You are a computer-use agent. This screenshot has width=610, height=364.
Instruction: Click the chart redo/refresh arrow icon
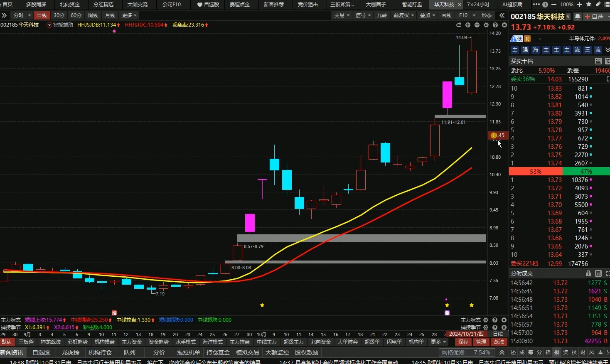[459, 25]
